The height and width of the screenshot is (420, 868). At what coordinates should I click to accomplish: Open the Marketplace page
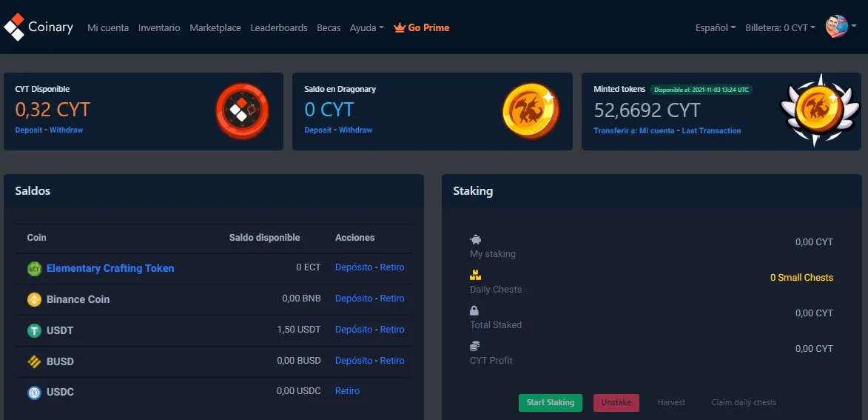pos(215,27)
